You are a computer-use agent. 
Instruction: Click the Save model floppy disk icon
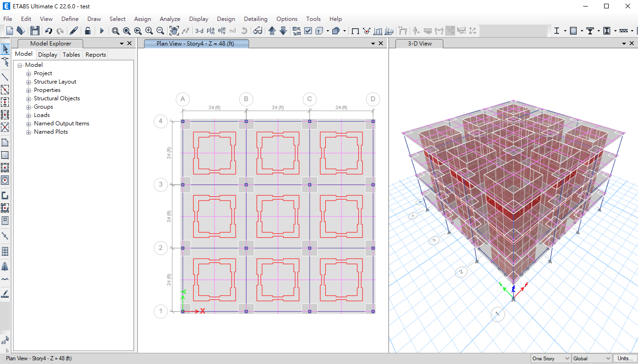tap(35, 31)
